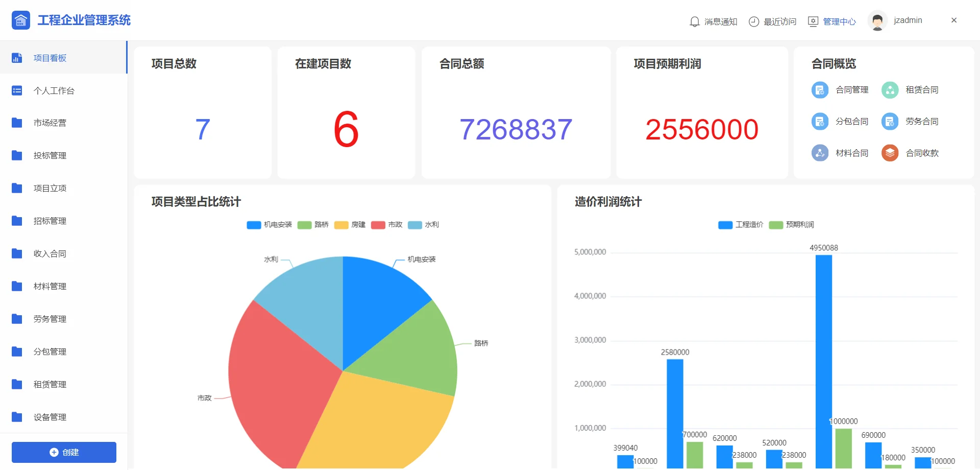Click the 合同总额 value 7268837
The image size is (980, 470).
click(516, 130)
